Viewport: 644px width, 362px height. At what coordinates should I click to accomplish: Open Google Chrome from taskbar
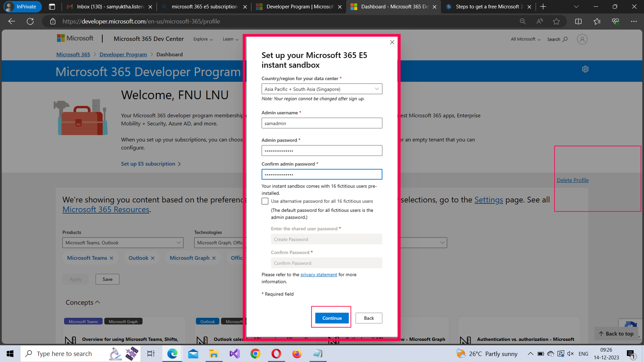(255, 354)
